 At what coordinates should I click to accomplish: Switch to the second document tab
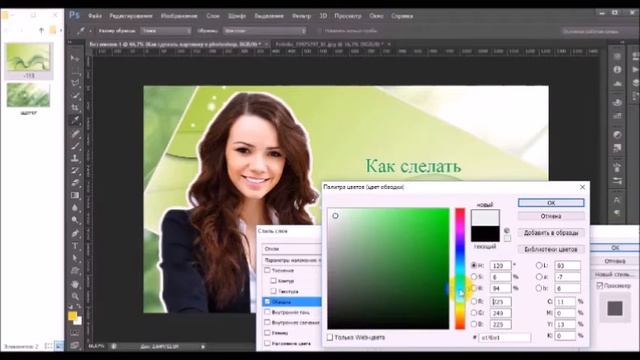[x=329, y=44]
